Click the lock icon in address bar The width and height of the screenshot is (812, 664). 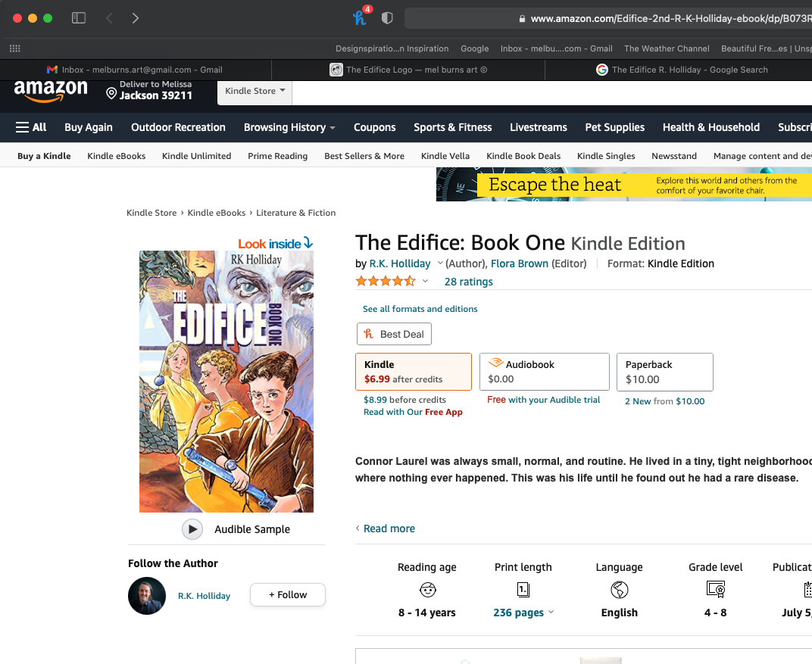coord(522,19)
